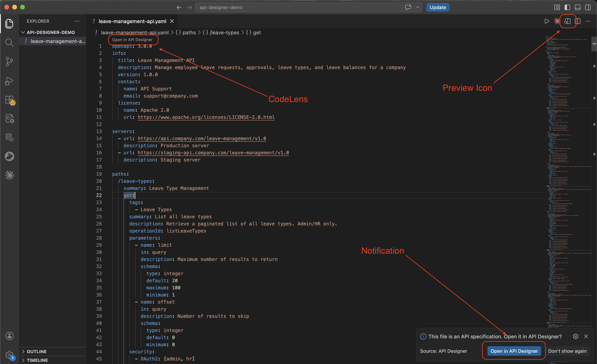Click the api-designer-demo command center field
This screenshot has height=364, width=597.
pos(298,7)
